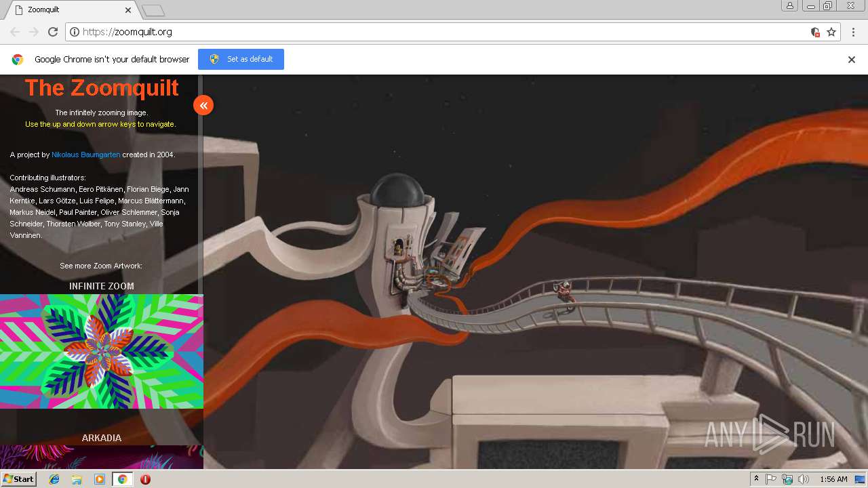Show hidden system tray icons

pos(756,479)
